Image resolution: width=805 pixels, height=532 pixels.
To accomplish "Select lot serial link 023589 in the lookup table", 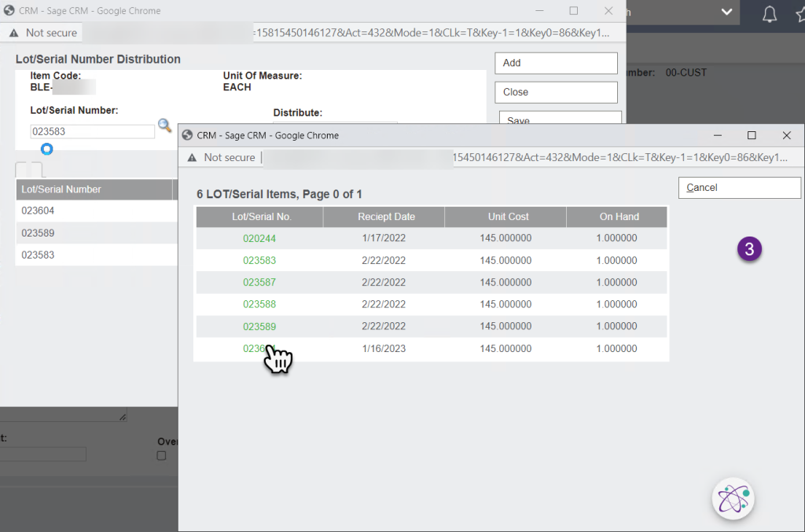I will [x=259, y=327].
